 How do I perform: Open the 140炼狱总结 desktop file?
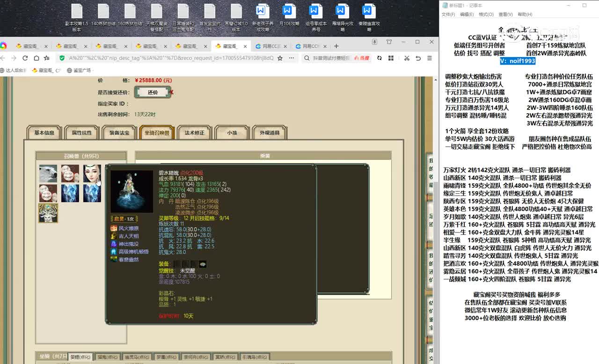(x=103, y=15)
